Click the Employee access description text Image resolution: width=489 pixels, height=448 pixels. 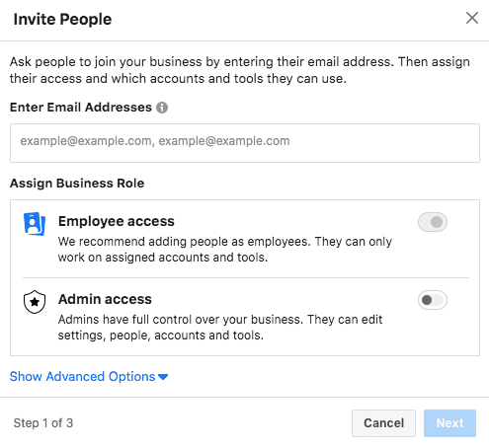point(225,250)
